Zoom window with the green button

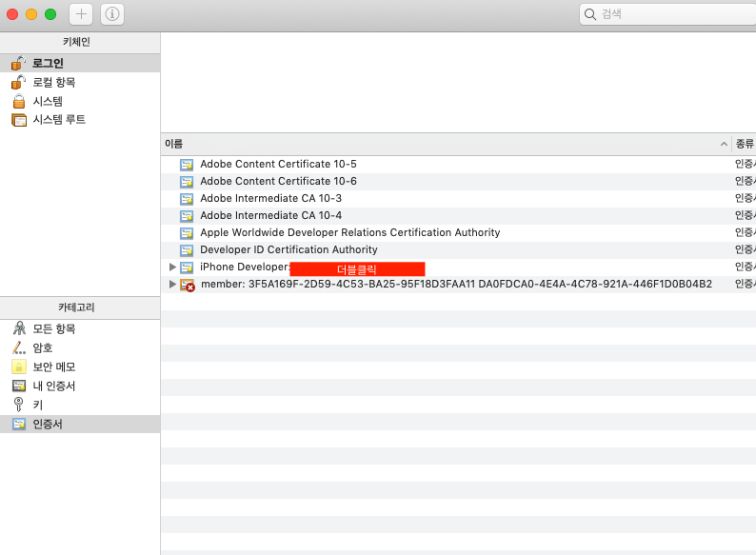point(50,14)
